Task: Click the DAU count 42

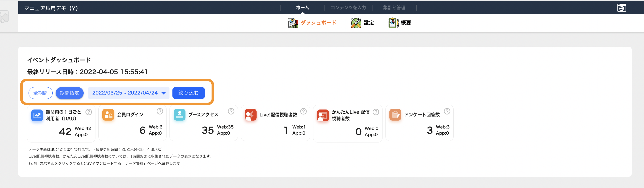Action: (65, 131)
